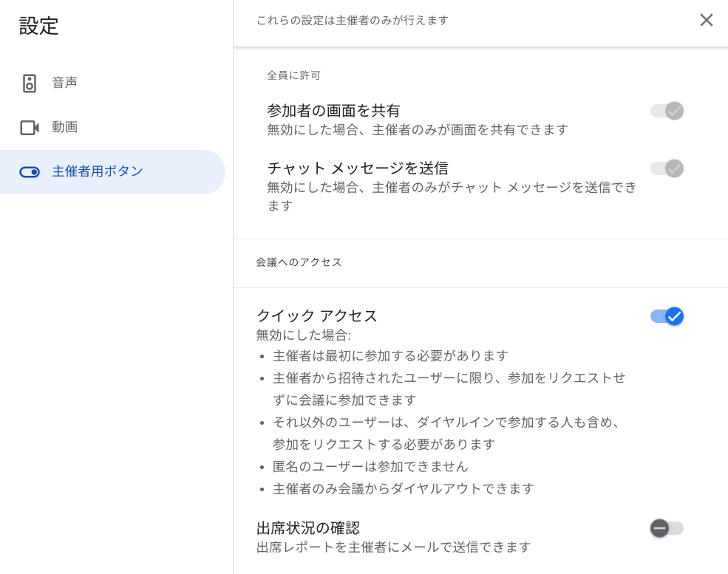Click the video camera icon beside 動画
This screenshot has height=574, width=728.
click(30, 128)
